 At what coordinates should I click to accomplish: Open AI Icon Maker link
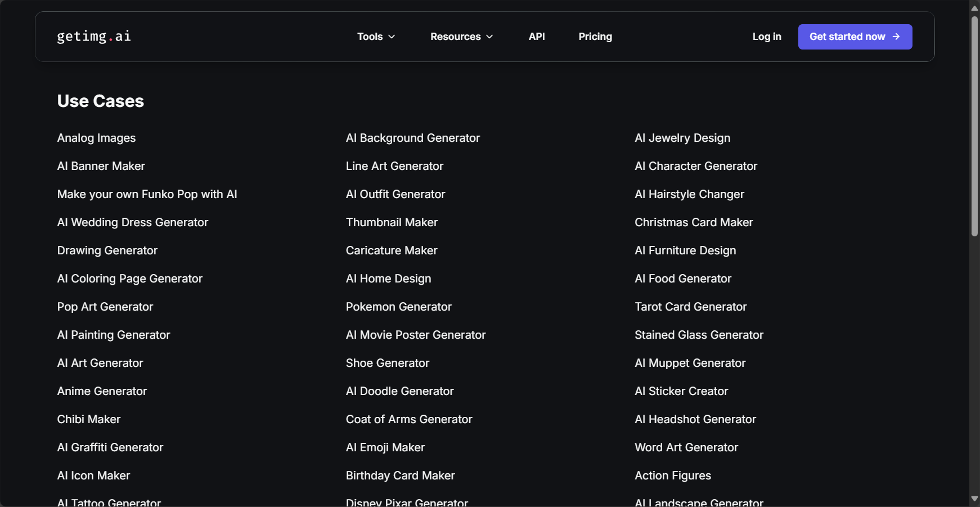[93, 475]
